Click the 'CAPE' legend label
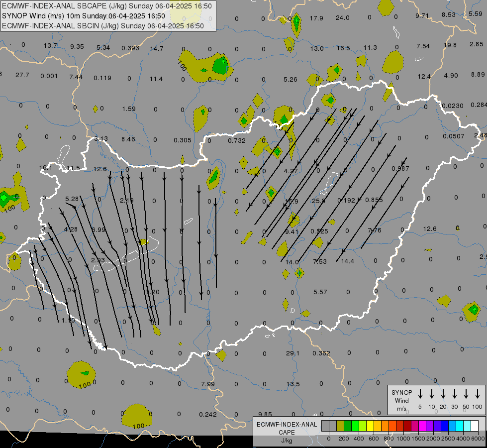Viewport: 487px width, 448px height. pyautogui.click(x=287, y=433)
